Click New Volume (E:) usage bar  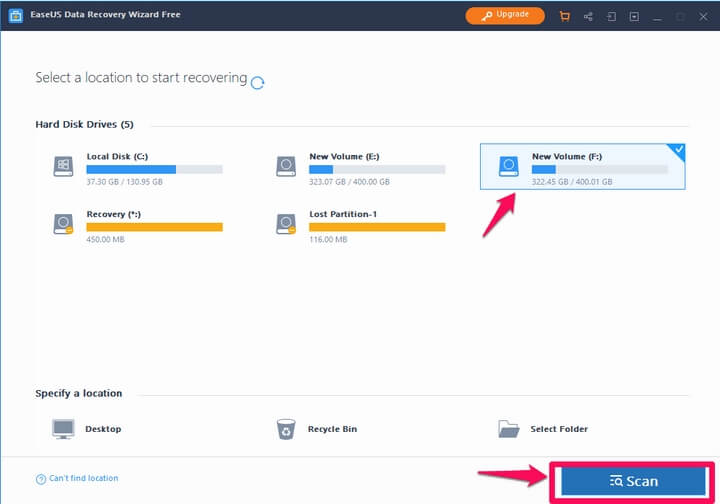pos(377,169)
